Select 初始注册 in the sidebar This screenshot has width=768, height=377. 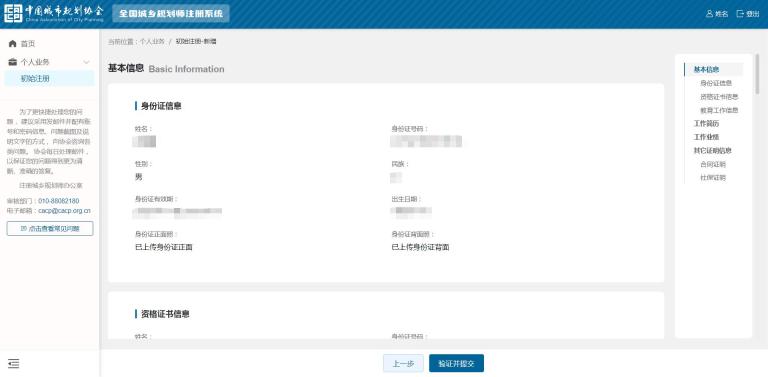(49, 78)
